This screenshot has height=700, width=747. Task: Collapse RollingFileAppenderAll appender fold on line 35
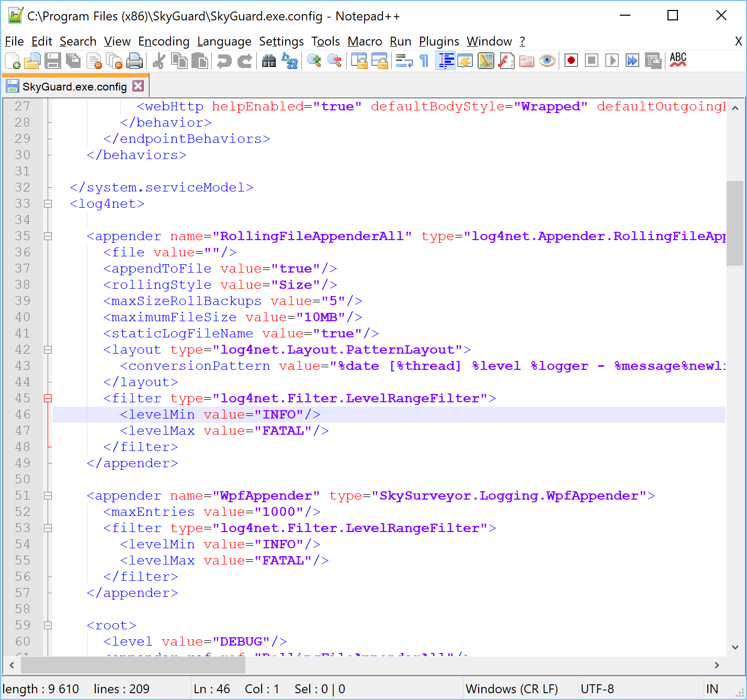[48, 236]
